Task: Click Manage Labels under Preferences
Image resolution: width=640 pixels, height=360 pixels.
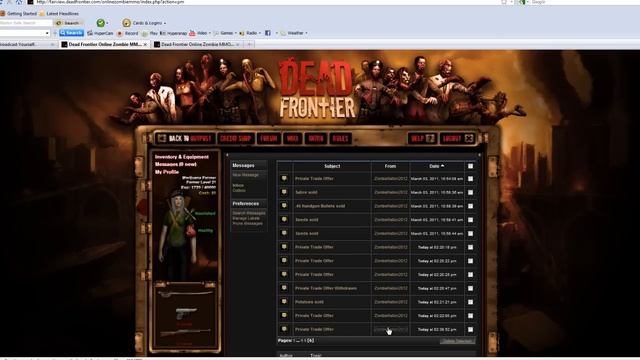Action: click(246, 218)
